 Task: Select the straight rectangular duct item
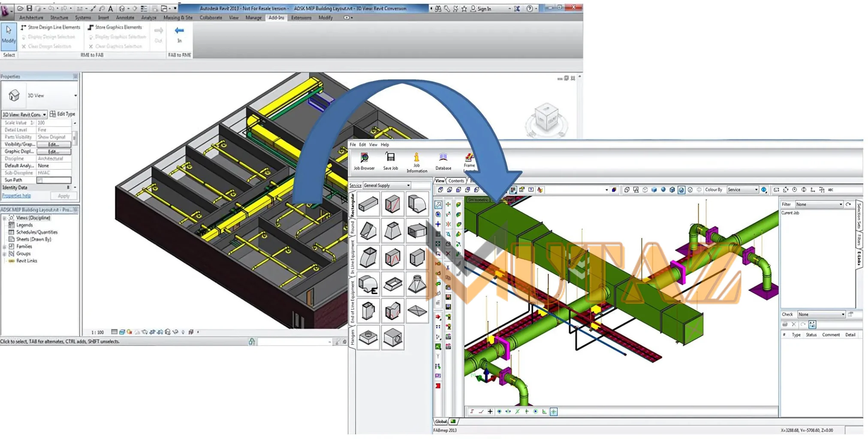tap(368, 204)
